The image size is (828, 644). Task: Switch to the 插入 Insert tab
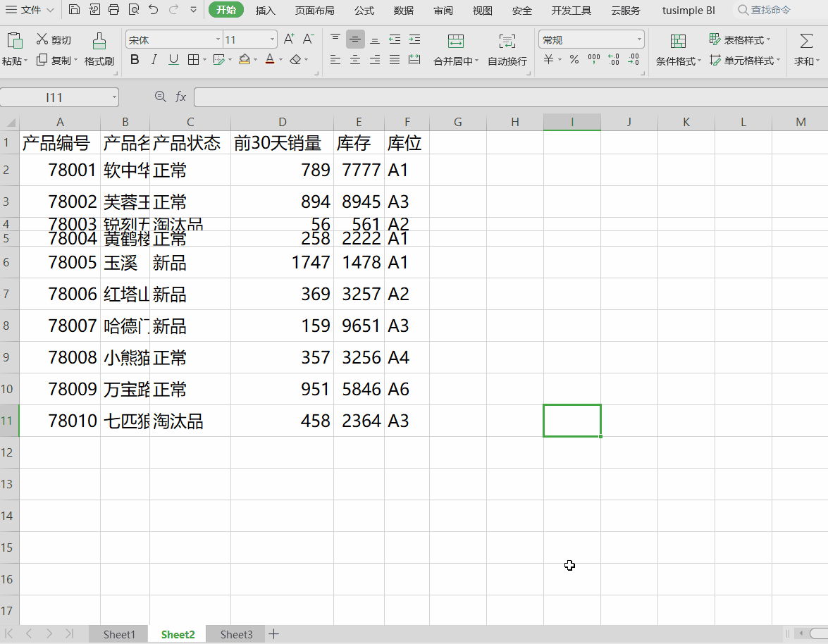265,10
